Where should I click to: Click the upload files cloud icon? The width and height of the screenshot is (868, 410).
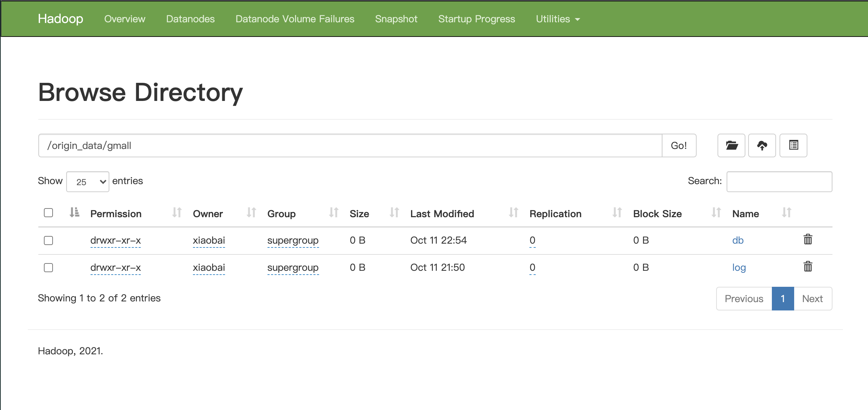[x=762, y=145]
